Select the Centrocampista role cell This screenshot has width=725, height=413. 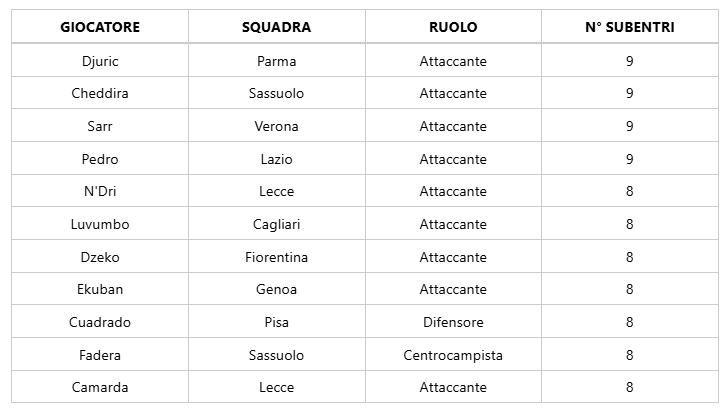pos(453,355)
